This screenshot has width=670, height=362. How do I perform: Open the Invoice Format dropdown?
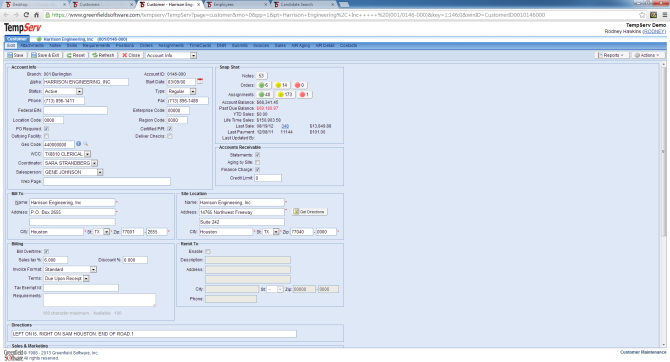click(93, 269)
